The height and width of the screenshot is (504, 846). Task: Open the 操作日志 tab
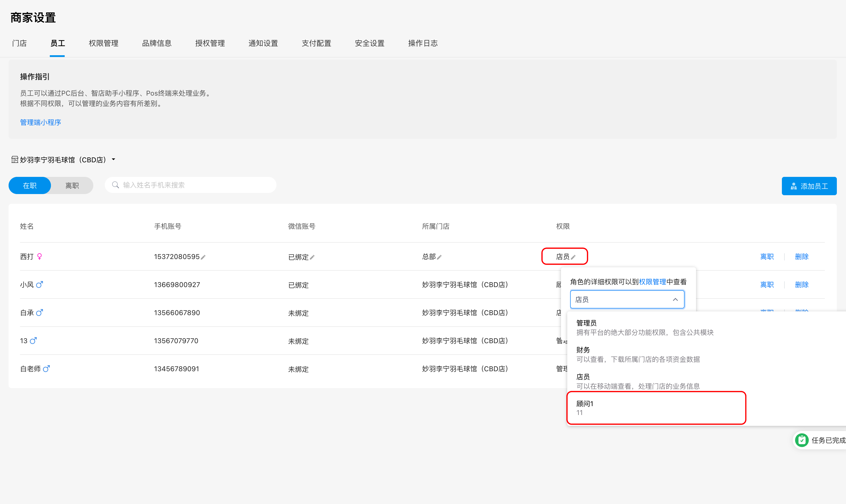[x=423, y=43]
